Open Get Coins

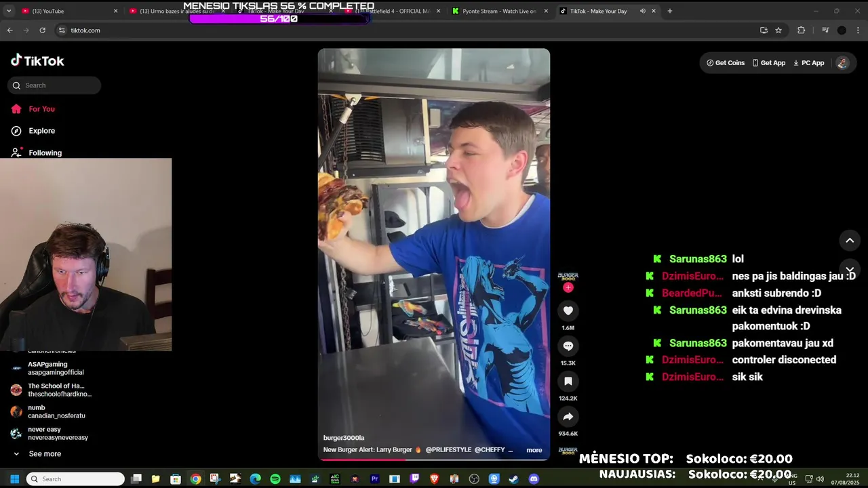(x=726, y=62)
